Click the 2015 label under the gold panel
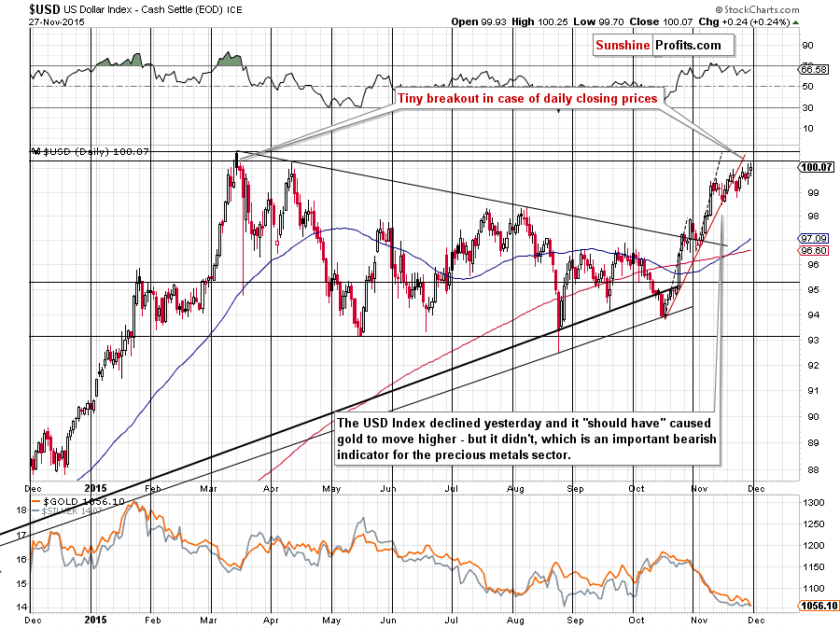Image resolution: width=840 pixels, height=628 pixels. (x=96, y=621)
